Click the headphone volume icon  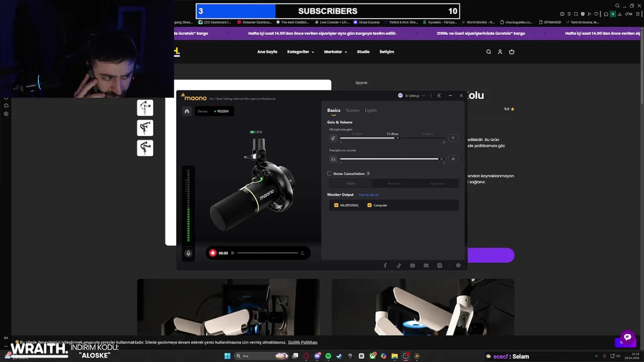(x=333, y=159)
